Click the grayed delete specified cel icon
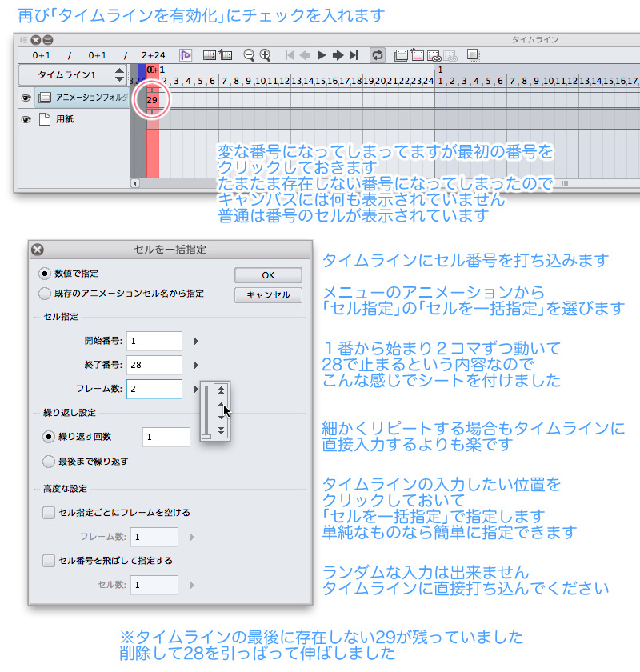The width and height of the screenshot is (640, 672). pos(450,55)
